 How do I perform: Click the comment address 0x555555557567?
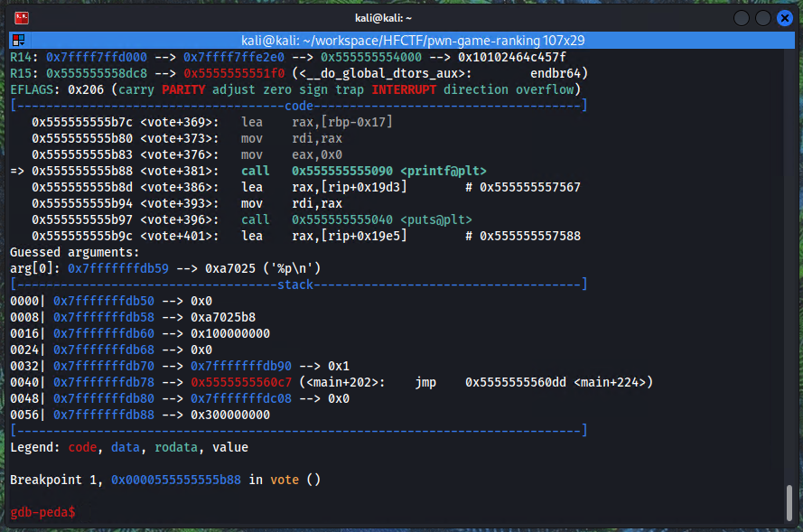point(529,187)
